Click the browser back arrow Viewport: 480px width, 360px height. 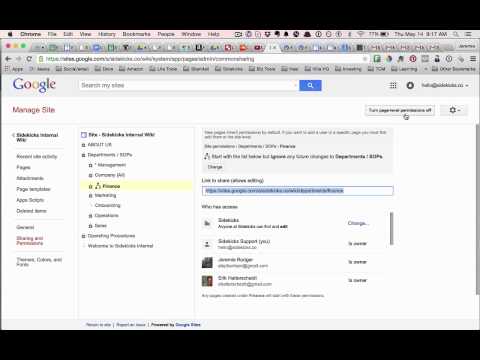tap(8, 59)
